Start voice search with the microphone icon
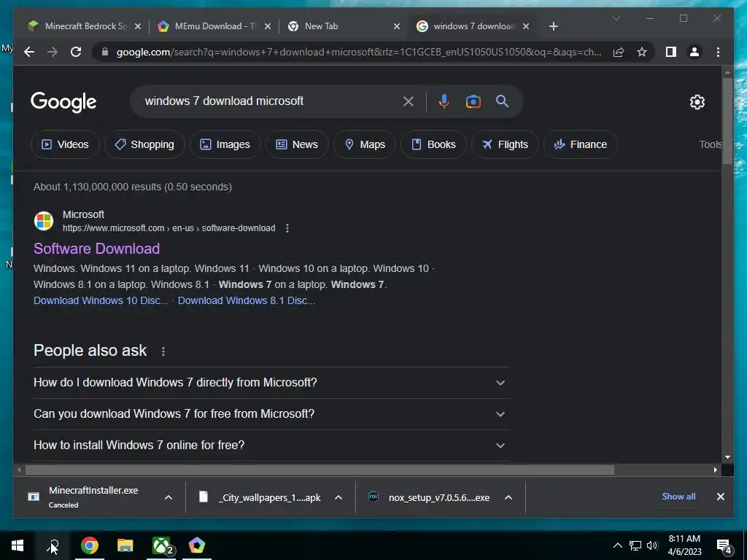The image size is (747, 560). [444, 101]
